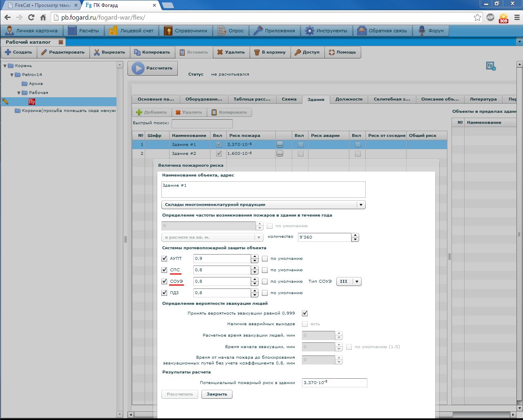Screen dimensions: 523x420
Task: Switch to the Основные па... tab
Action: coord(156,99)
